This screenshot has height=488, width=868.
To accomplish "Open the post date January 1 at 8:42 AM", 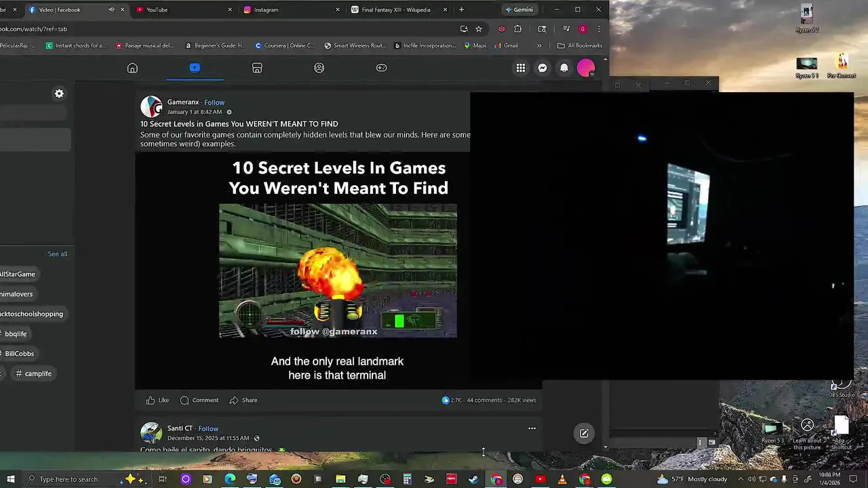I will tap(195, 112).
